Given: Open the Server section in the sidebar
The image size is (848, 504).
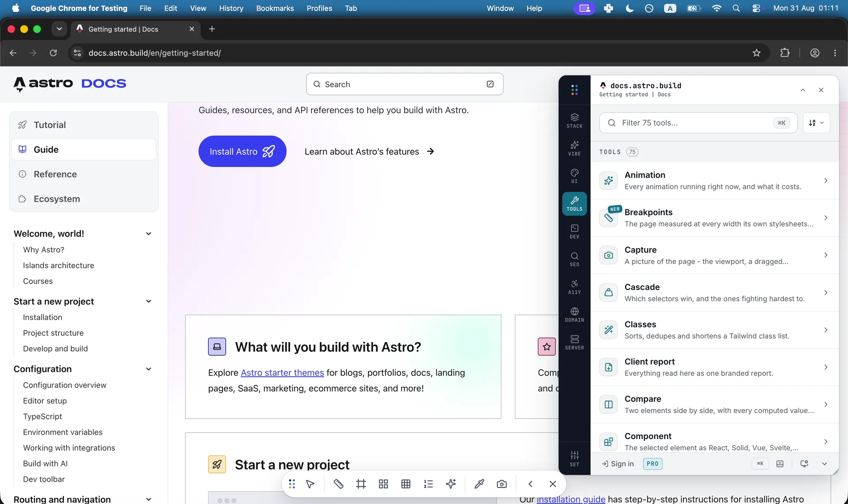Looking at the screenshot, I should (x=574, y=342).
